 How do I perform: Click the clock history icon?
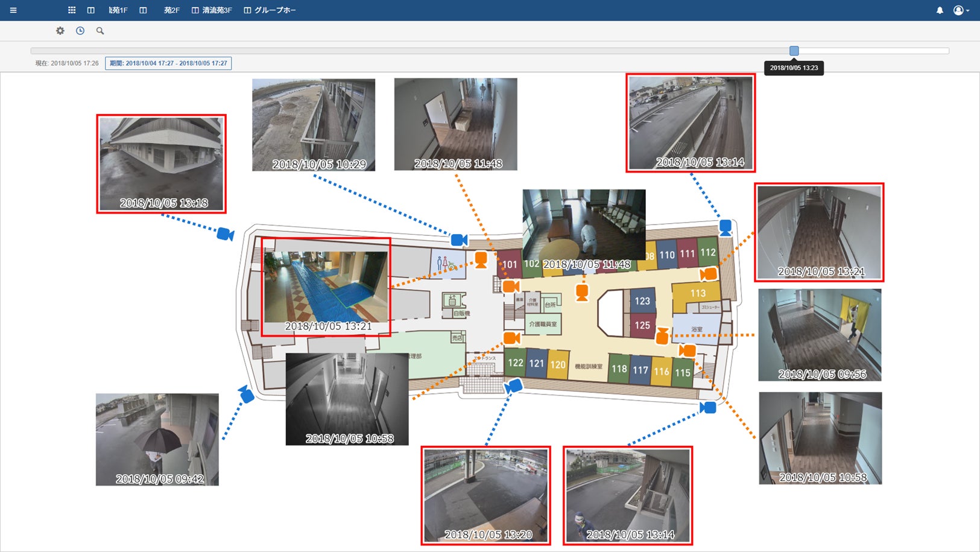coord(80,31)
